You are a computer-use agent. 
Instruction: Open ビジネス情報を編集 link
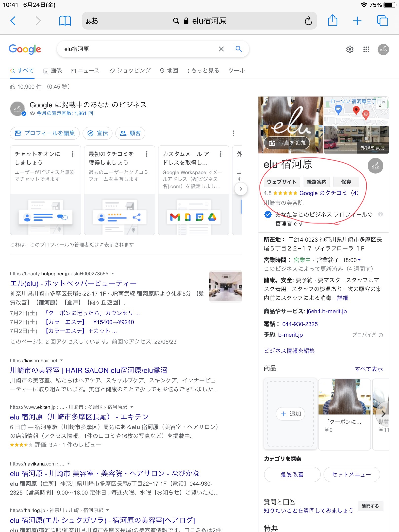pos(289,351)
